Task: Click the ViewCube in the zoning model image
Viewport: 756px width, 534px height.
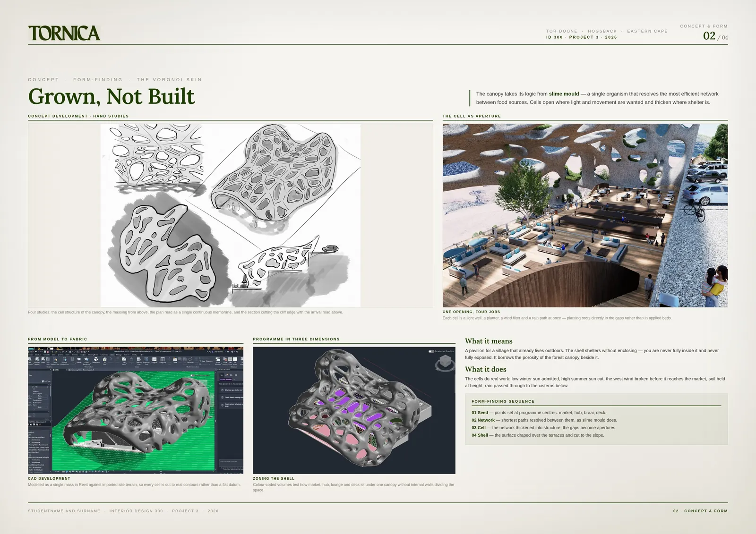Action: [x=445, y=364]
